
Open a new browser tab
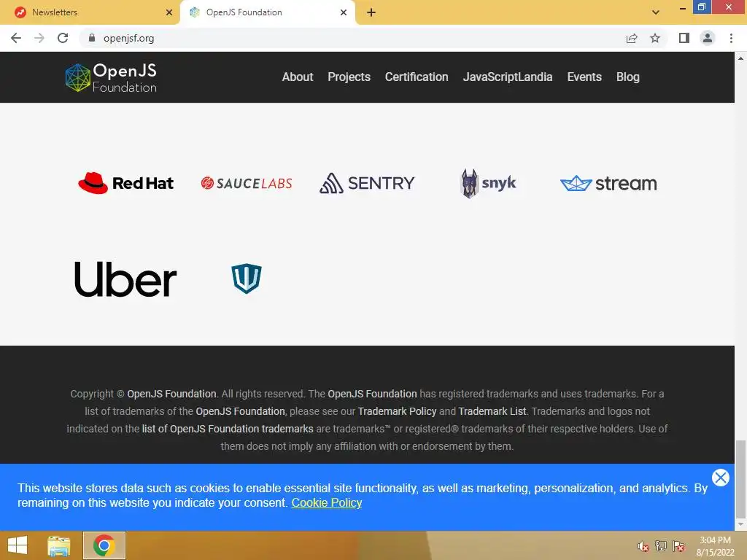click(x=371, y=12)
